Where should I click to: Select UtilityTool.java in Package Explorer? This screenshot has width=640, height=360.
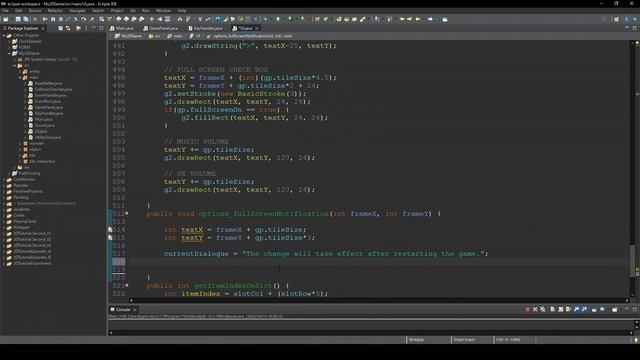click(x=48, y=138)
